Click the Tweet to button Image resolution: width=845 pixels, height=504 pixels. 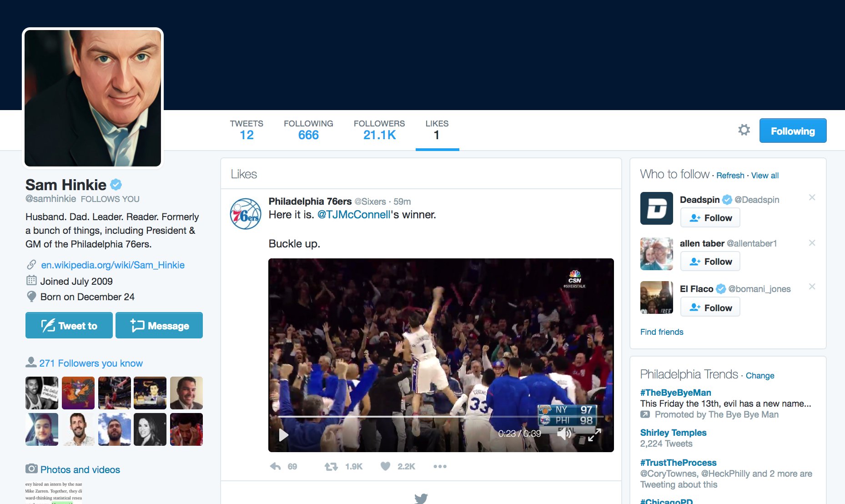tap(69, 325)
